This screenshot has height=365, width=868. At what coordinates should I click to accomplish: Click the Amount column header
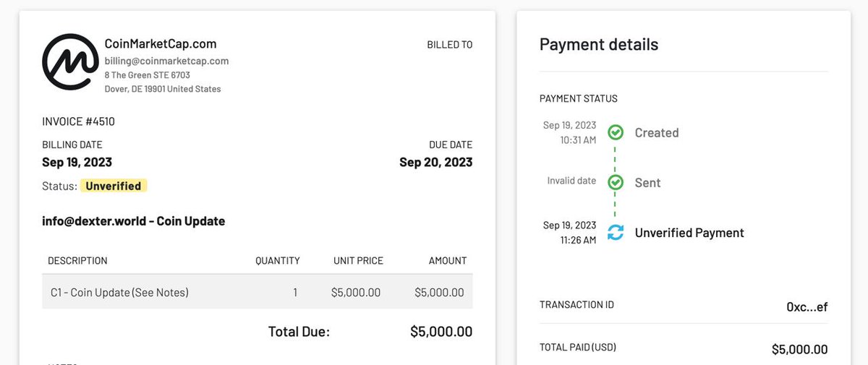448,260
